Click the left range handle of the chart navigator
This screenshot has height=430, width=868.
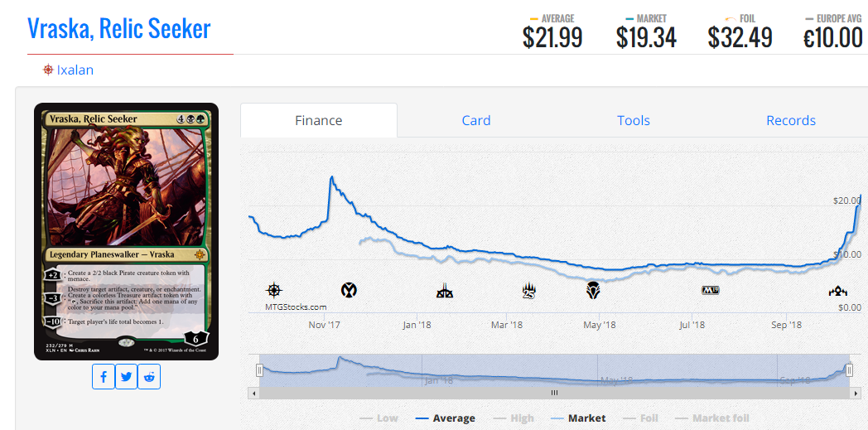click(259, 370)
